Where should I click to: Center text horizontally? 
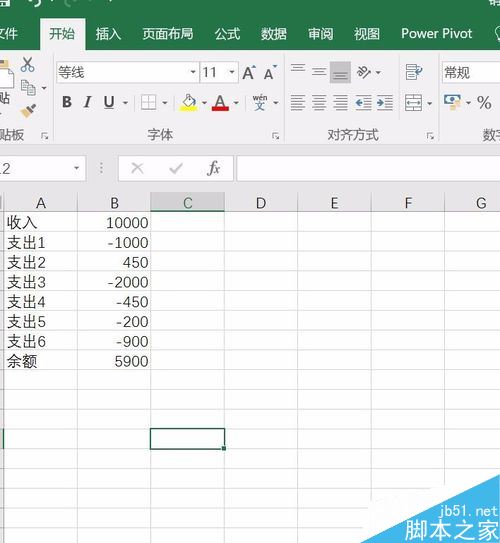(x=319, y=103)
